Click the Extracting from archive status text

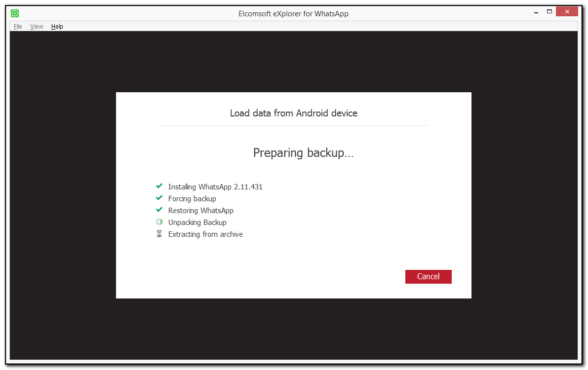coord(205,234)
